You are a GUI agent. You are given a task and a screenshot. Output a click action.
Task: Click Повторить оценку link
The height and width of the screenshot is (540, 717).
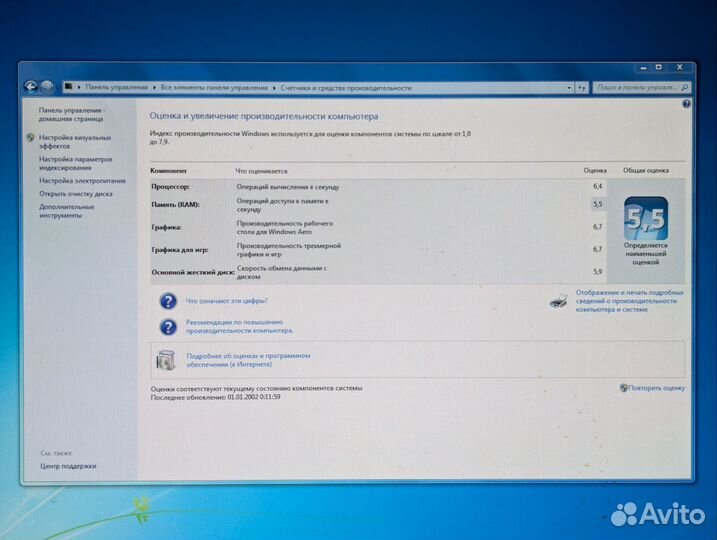[657, 388]
